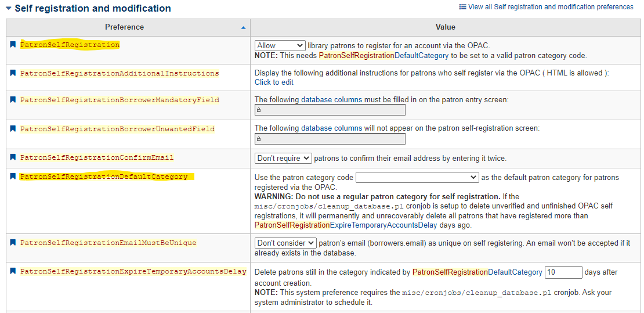Click the days input field showing 10
Viewport: 644px width, 313px height.
tap(563, 272)
